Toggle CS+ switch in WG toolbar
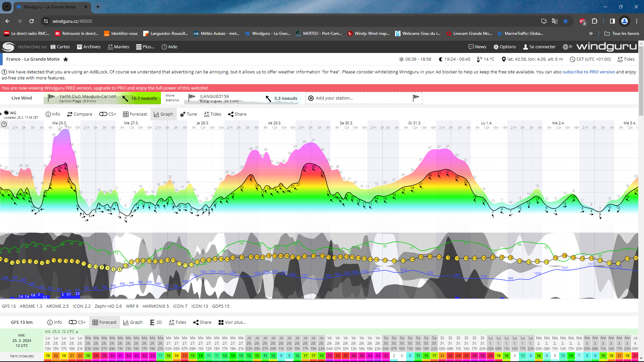This screenshot has height=362, width=644. click(107, 114)
